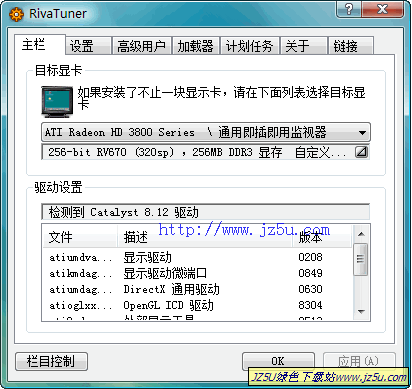Select the atioglxx... OpenGL ICD 驱动 row

pyautogui.click(x=197, y=305)
